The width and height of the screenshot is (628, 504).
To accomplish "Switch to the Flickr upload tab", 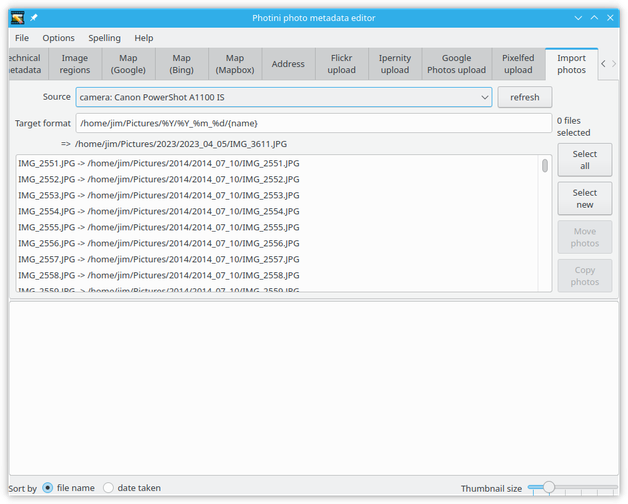I will (342, 64).
